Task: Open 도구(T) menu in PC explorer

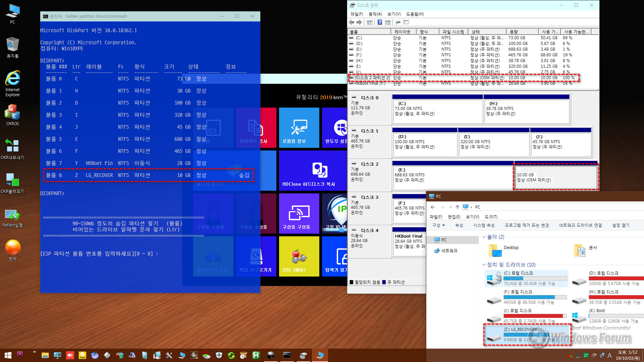Action: coord(491,217)
